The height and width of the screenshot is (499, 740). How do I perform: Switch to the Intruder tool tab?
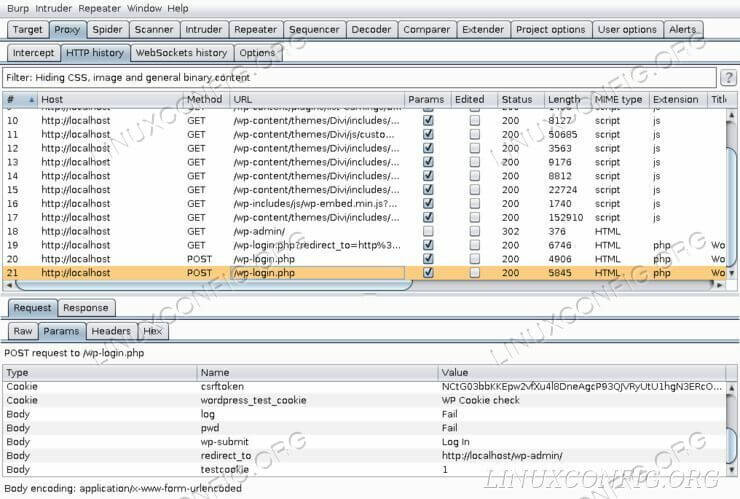click(203, 29)
